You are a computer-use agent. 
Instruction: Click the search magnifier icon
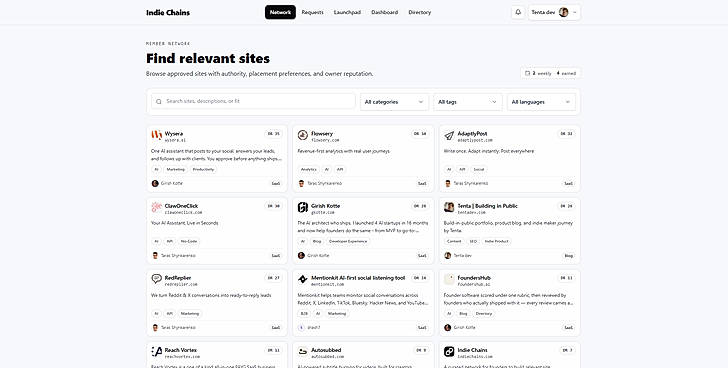[x=159, y=101]
